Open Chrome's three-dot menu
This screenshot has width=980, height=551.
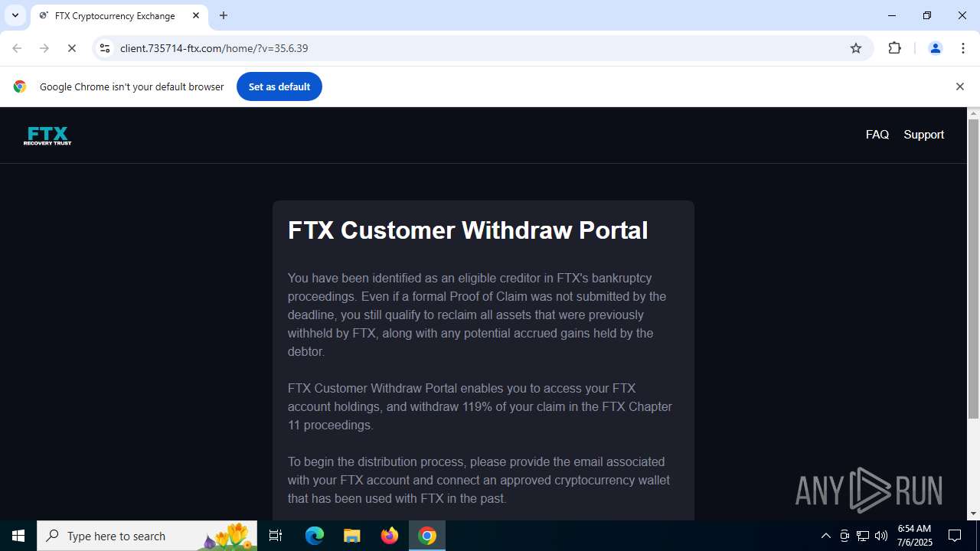(962, 48)
